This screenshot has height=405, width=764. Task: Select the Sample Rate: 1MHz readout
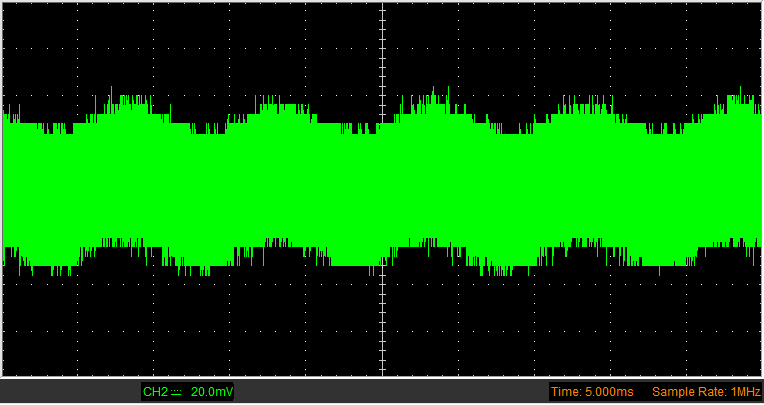click(706, 391)
